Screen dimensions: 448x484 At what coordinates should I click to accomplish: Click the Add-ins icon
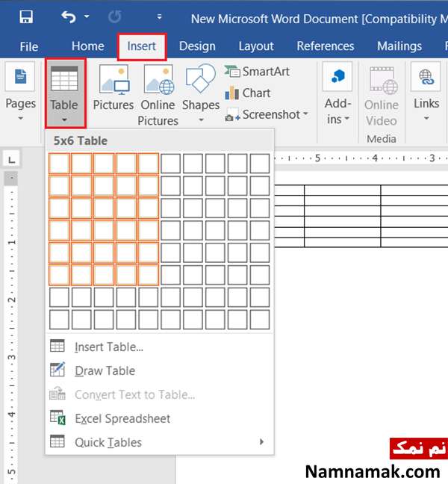click(x=337, y=76)
